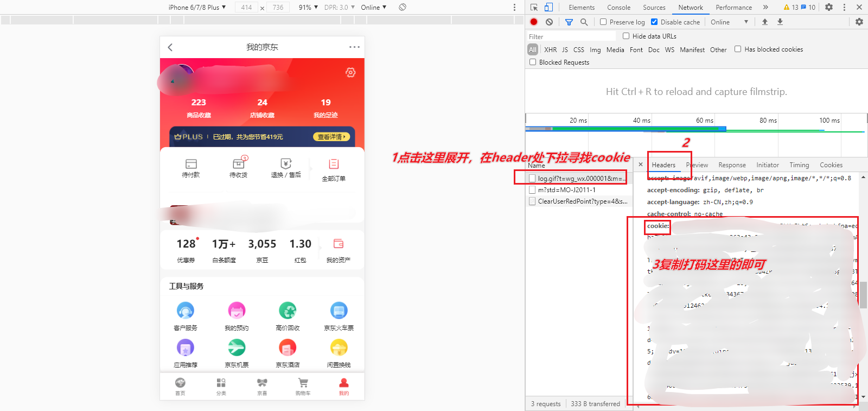Clear the network log
Screen dimensions: 868x411
tap(549, 22)
